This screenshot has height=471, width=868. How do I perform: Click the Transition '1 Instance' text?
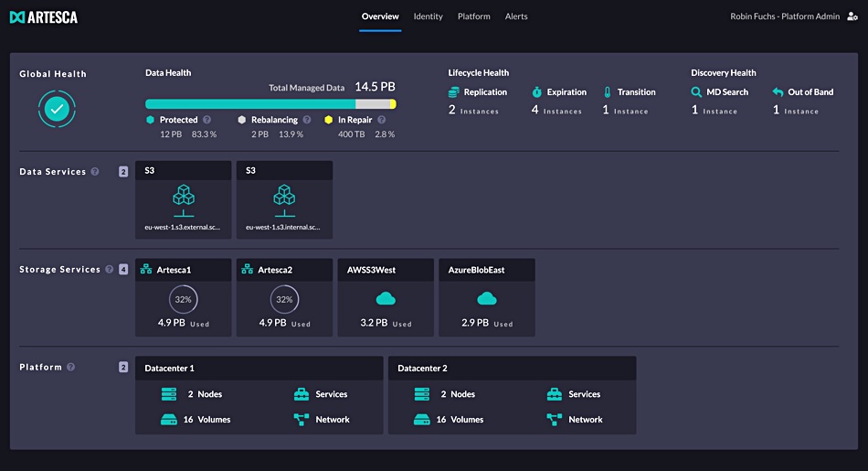[x=626, y=111]
